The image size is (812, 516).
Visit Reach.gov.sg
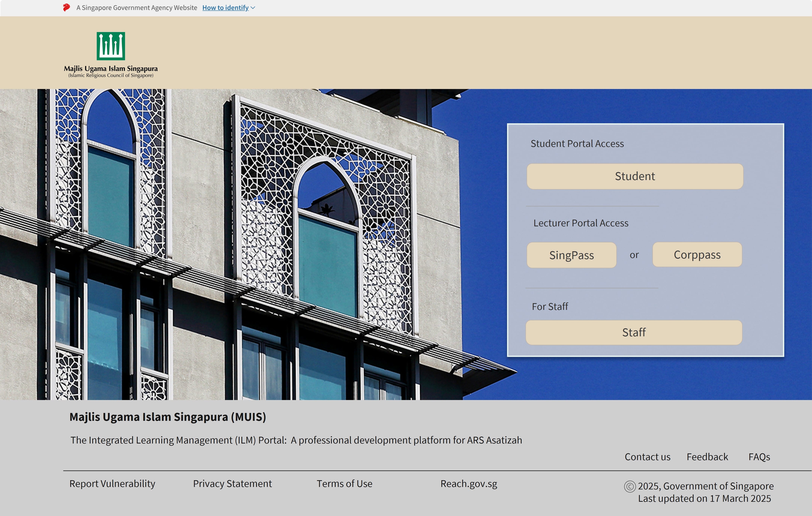click(468, 483)
